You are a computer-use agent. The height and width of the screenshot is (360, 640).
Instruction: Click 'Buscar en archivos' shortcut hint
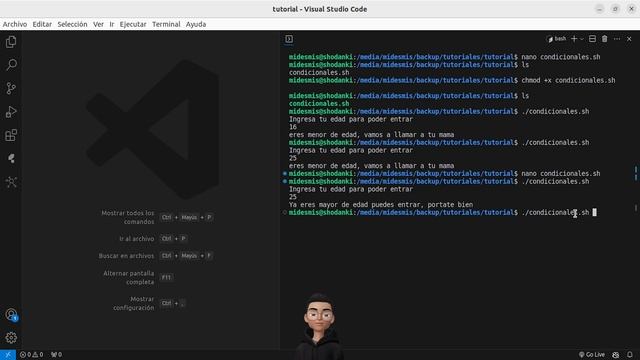point(126,256)
